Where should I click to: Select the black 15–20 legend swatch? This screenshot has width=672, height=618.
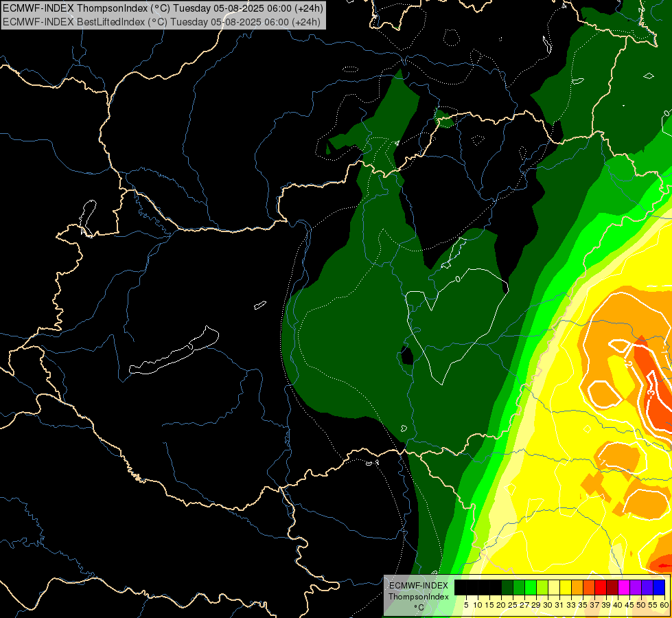tap(496, 588)
